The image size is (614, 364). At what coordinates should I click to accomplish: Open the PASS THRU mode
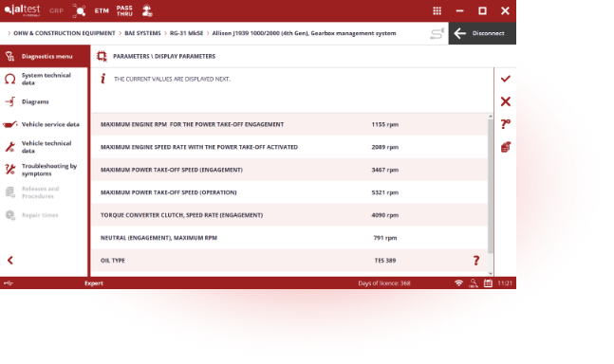pos(124,11)
